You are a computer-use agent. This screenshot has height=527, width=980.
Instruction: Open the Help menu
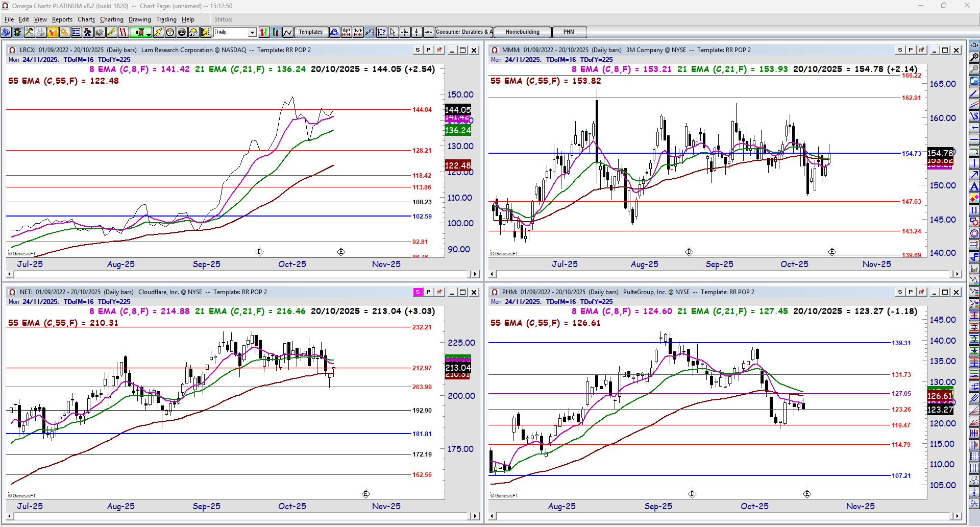coord(188,19)
